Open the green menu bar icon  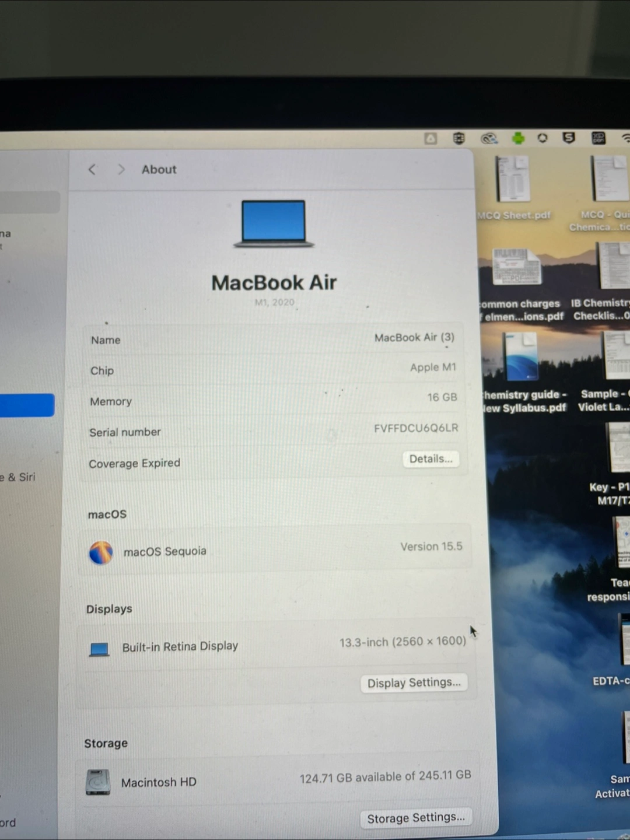pyautogui.click(x=518, y=138)
